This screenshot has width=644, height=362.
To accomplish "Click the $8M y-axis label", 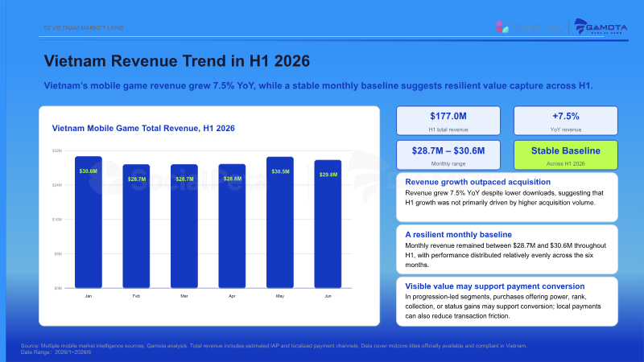I will pos(58,254).
